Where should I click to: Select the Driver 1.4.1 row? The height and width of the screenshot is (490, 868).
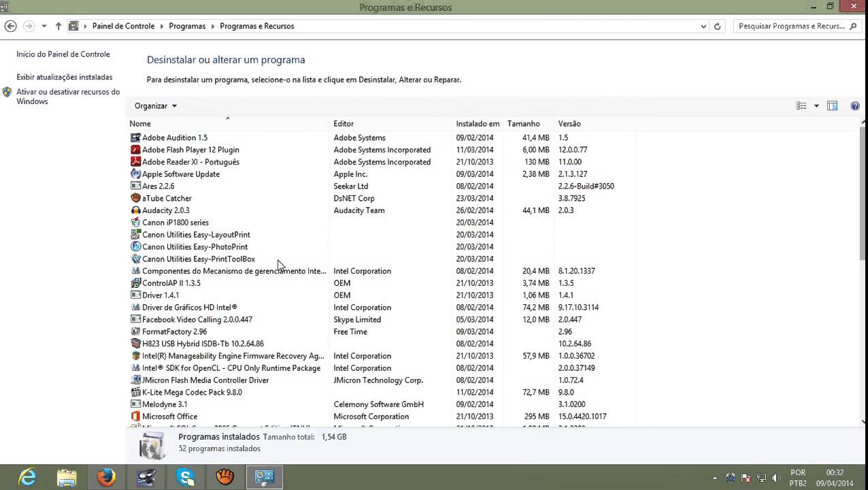click(381, 295)
